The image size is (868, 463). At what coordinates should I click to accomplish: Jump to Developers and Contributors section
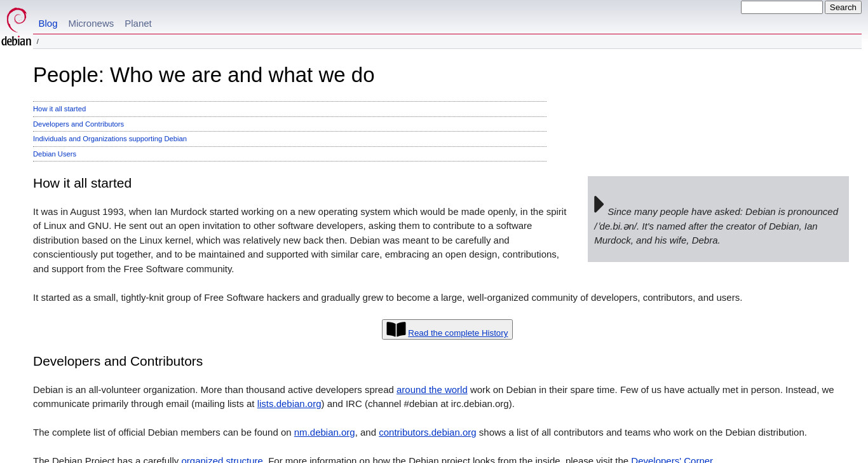point(78,124)
